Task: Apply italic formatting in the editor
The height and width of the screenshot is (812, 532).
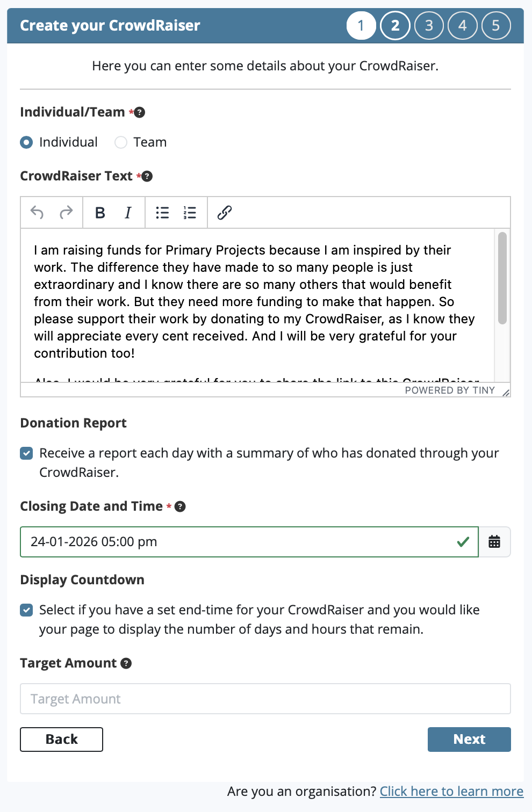Action: coord(128,213)
